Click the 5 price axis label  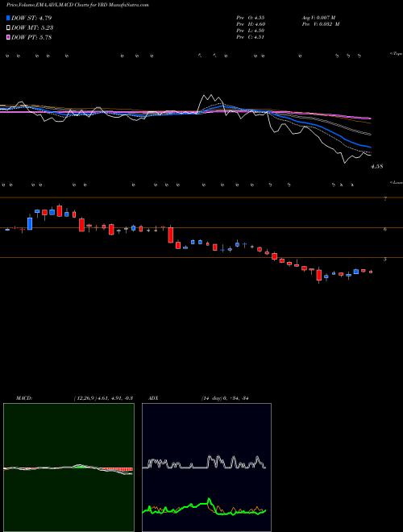pos(385,260)
